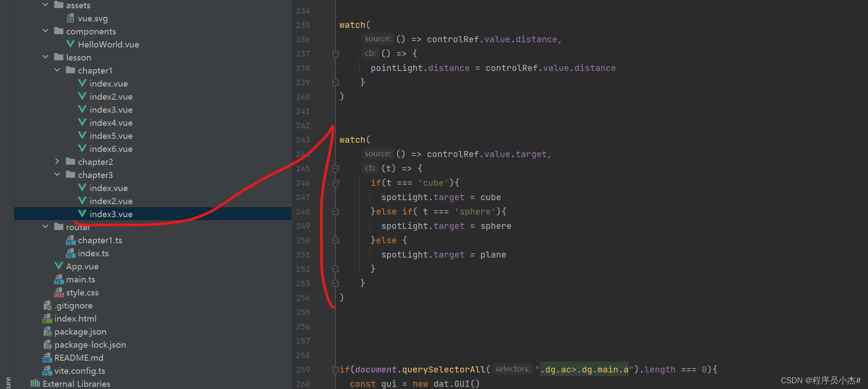Collapse the assets folder
This screenshot has width=868, height=389.
point(45,5)
